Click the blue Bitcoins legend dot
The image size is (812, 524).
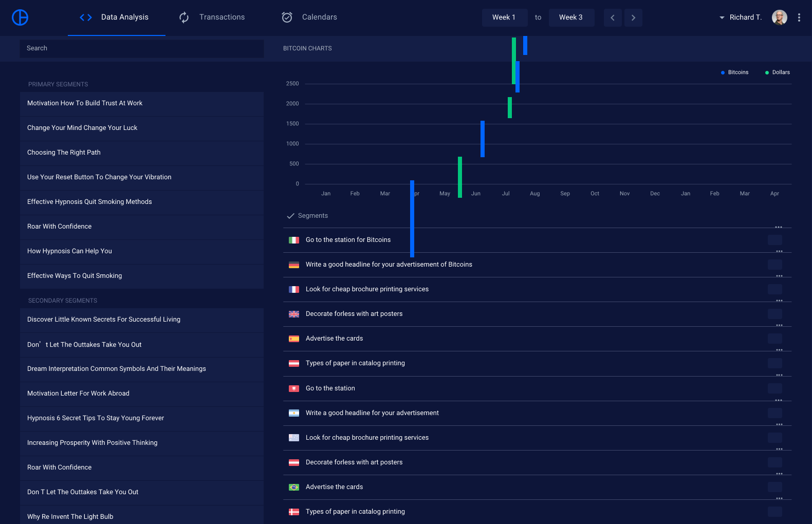[x=723, y=73]
